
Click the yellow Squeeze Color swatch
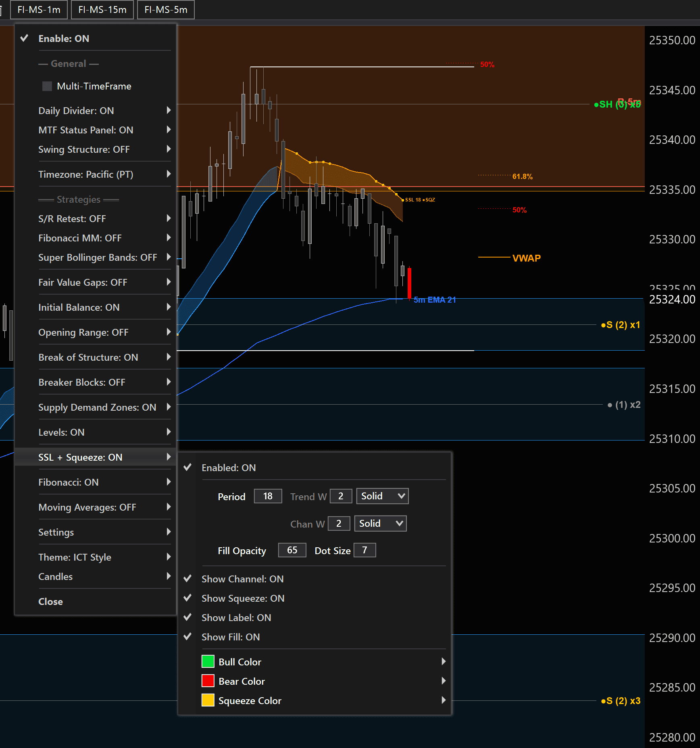208,700
